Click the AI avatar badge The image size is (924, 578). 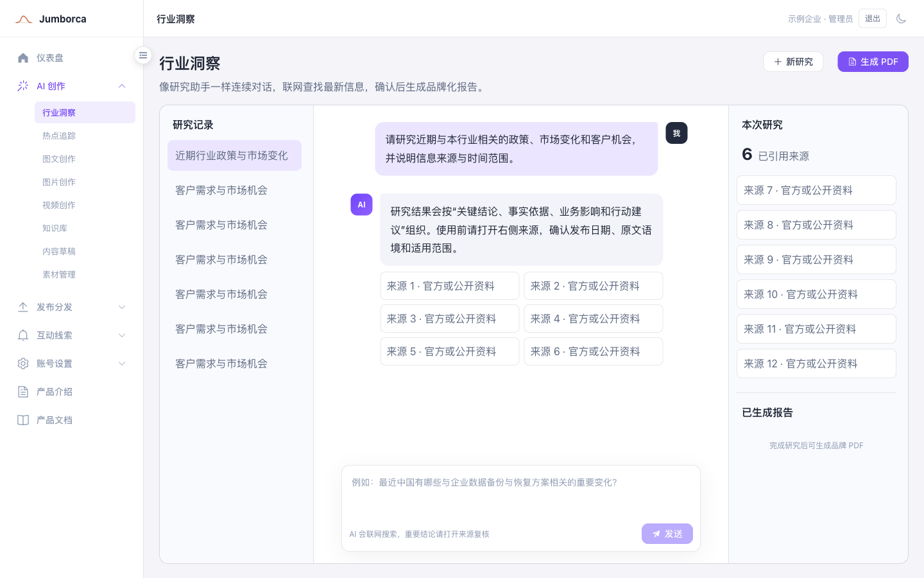point(361,205)
